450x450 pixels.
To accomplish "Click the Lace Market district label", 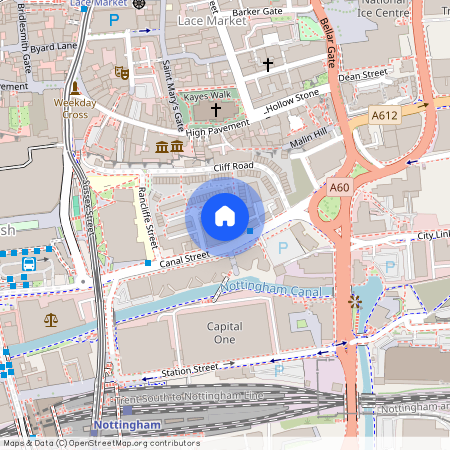I will click(x=212, y=21).
